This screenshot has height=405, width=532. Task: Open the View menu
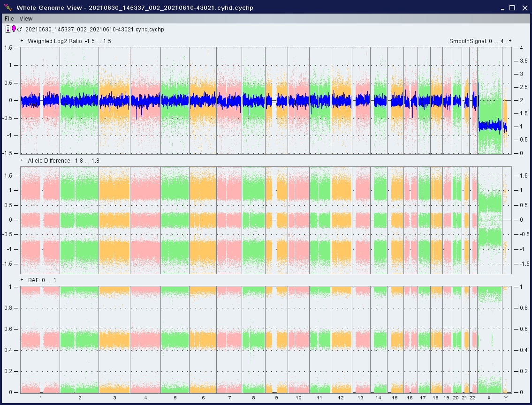click(x=26, y=19)
